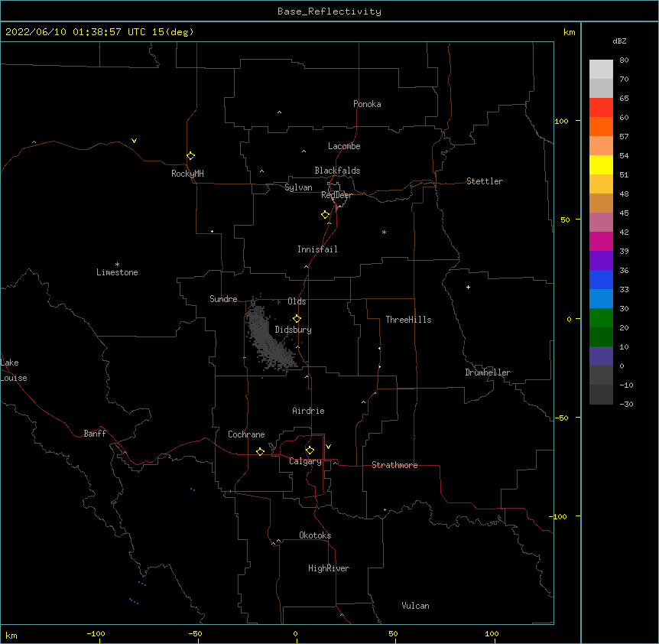Click the yellow marker south of Cochrane
Screen dimensions: 659x644
click(x=260, y=451)
